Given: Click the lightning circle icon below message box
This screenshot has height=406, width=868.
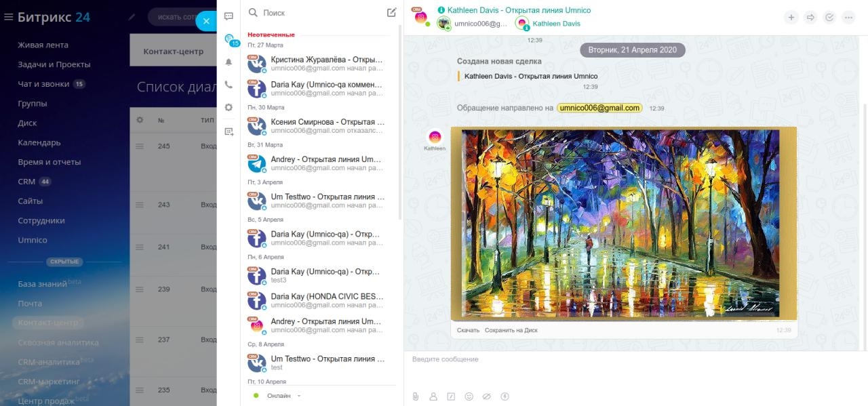Looking at the screenshot, I should coord(505,397).
